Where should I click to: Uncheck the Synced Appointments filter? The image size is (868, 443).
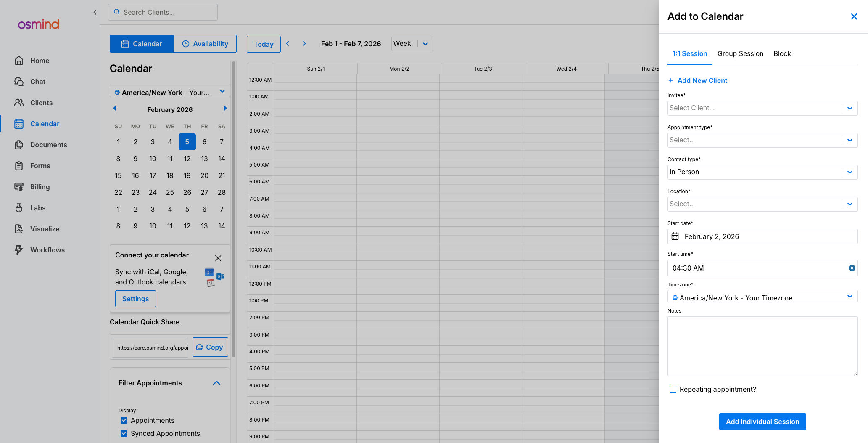click(124, 433)
